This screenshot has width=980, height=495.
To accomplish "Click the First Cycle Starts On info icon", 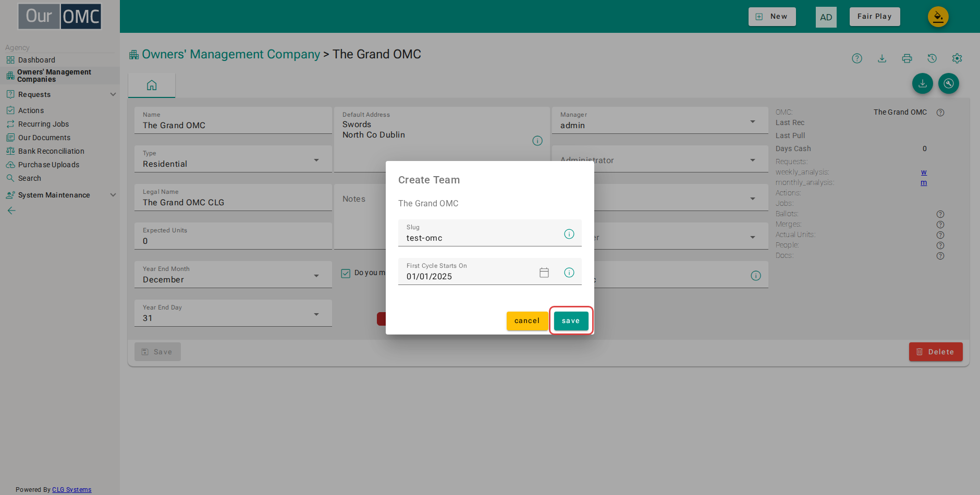I will coord(569,273).
